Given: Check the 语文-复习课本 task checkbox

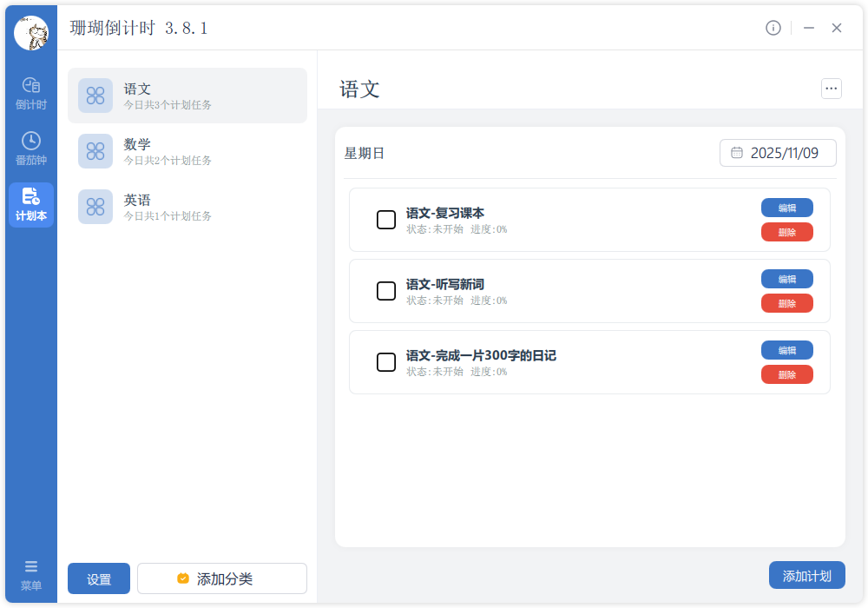Looking at the screenshot, I should (x=386, y=220).
